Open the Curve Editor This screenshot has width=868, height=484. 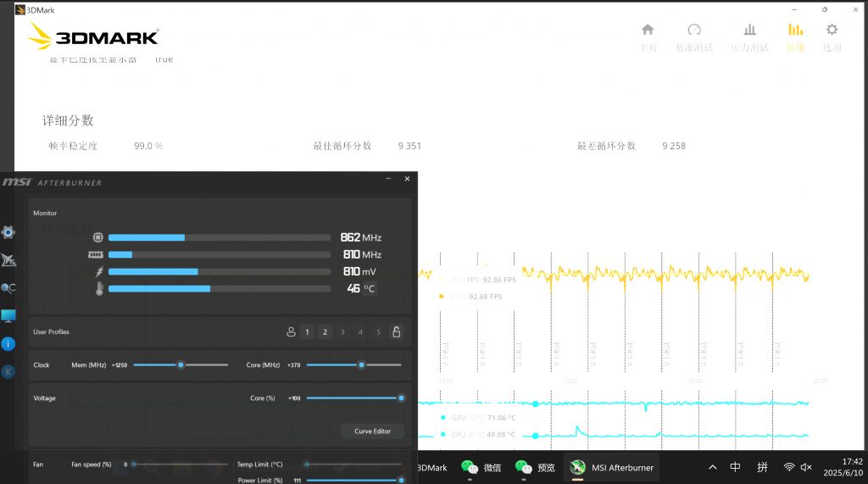pos(372,431)
